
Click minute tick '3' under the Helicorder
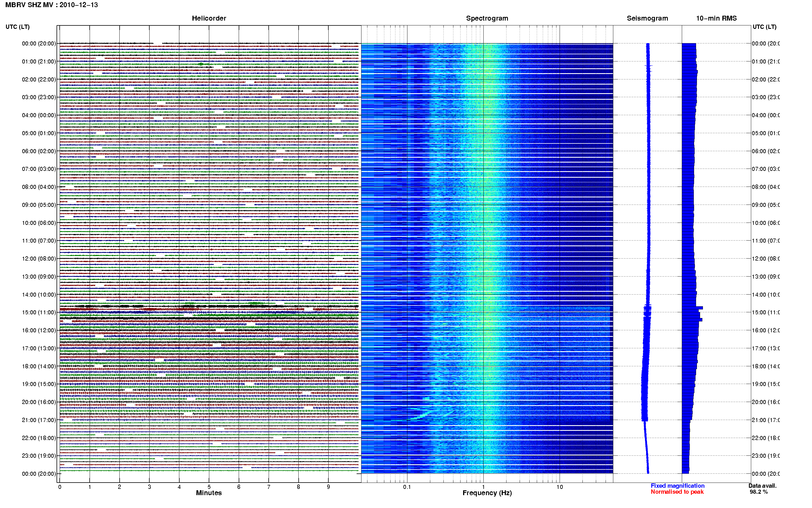point(149,487)
